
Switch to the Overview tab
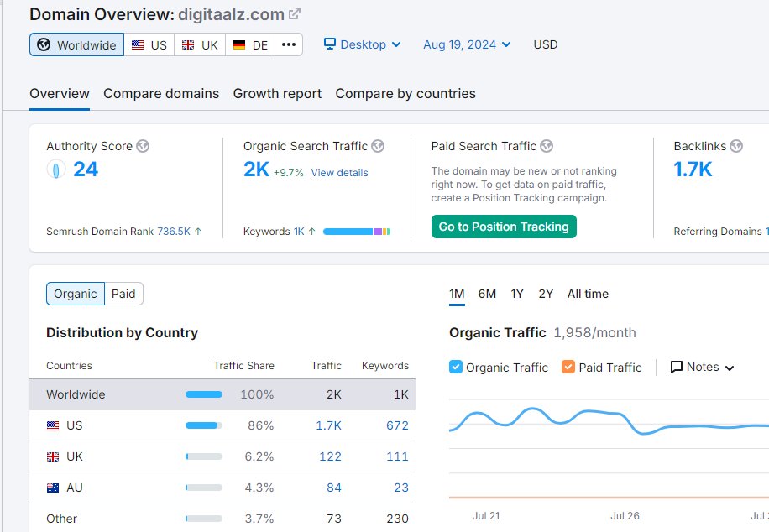[x=60, y=94]
